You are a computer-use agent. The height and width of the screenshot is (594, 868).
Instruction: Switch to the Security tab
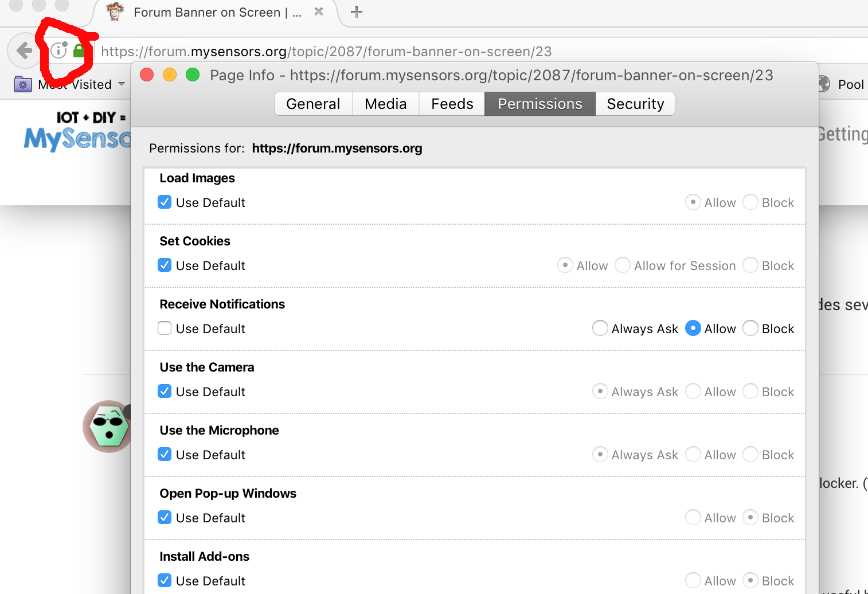(x=635, y=104)
